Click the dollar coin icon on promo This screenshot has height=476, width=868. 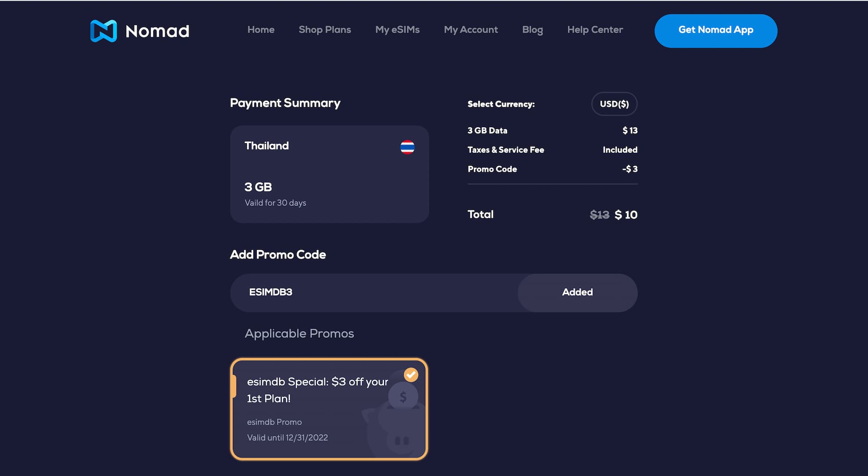pyautogui.click(x=403, y=397)
